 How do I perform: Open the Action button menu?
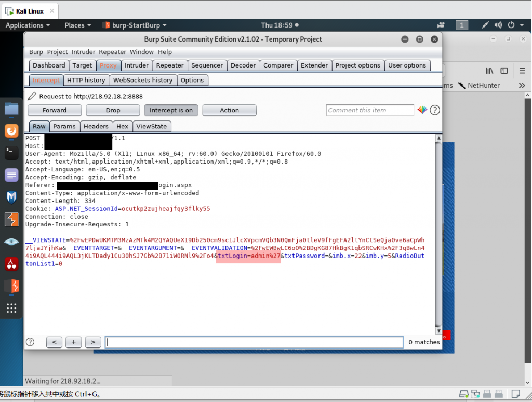[x=229, y=110]
